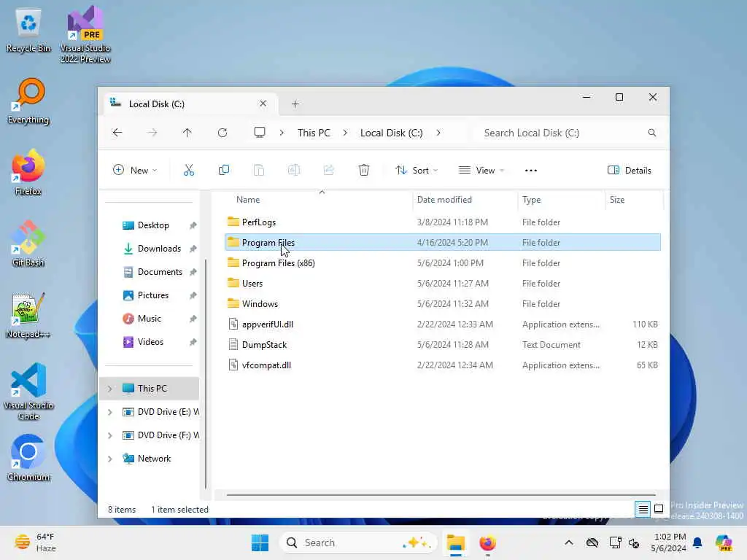Expand the Network tree node
Image resolution: width=747 pixels, height=560 pixels.
click(x=110, y=459)
